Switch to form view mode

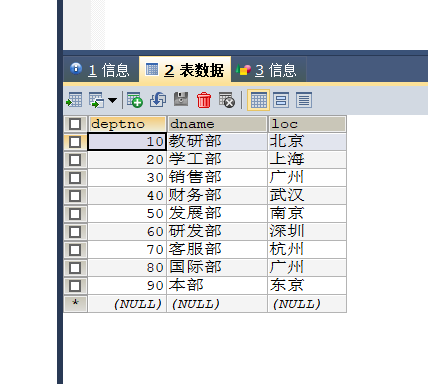pyautogui.click(x=281, y=100)
